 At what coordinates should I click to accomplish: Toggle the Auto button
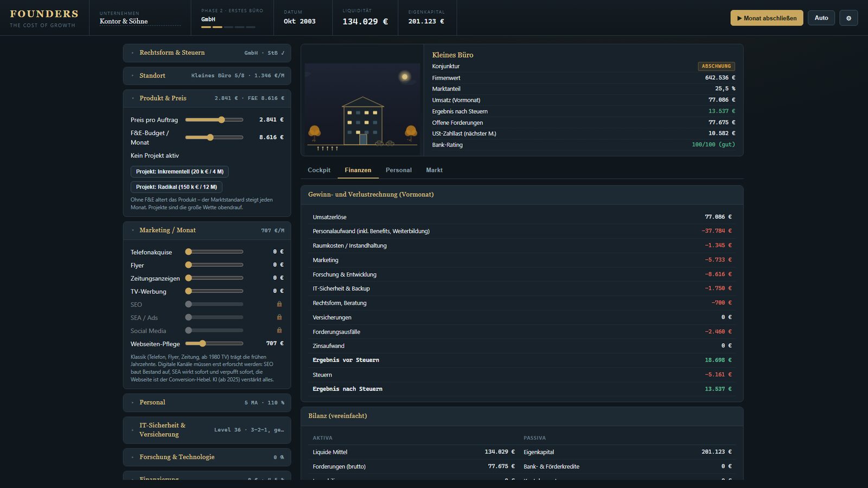(821, 18)
